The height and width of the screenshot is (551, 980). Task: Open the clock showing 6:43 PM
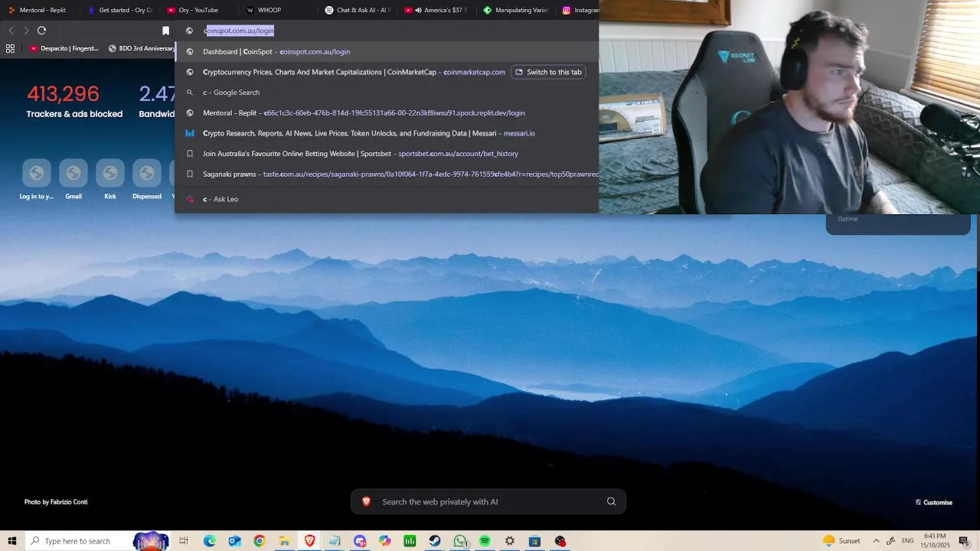tap(935, 541)
